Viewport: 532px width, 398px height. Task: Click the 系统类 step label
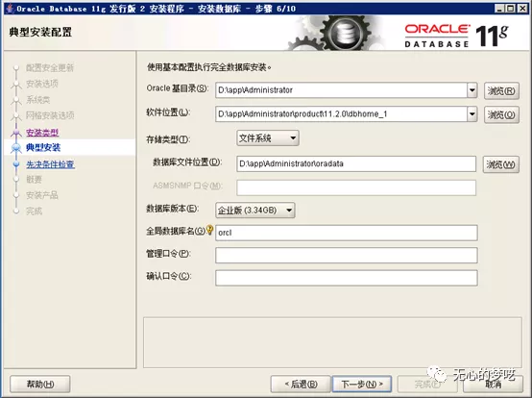38,100
